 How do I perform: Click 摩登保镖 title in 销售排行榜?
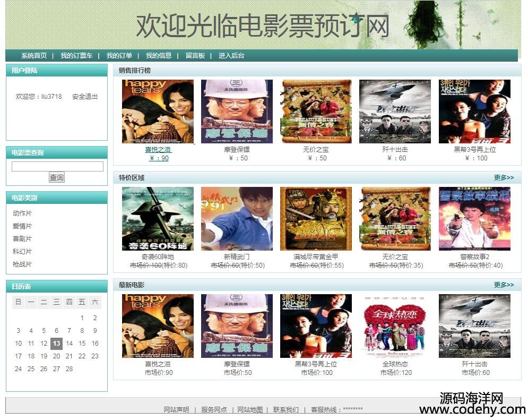click(x=237, y=150)
